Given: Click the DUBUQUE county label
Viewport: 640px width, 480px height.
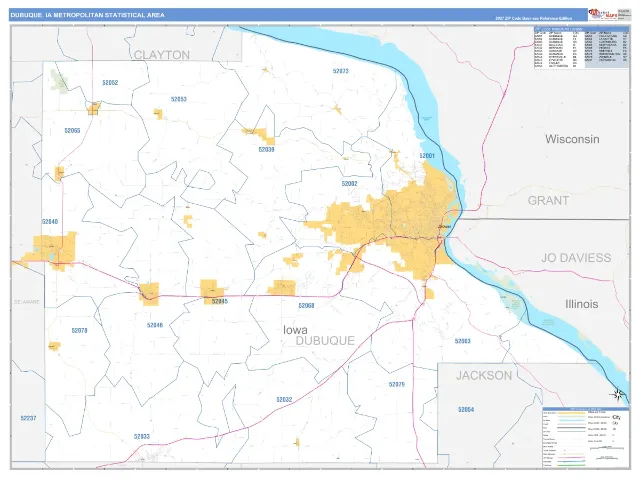Looking at the screenshot, I should (x=325, y=341).
